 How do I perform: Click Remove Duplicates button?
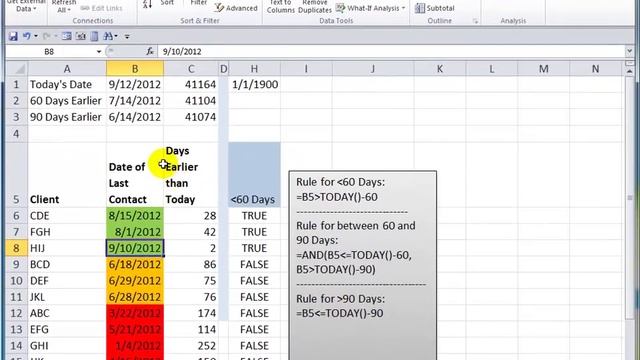tap(315, 6)
